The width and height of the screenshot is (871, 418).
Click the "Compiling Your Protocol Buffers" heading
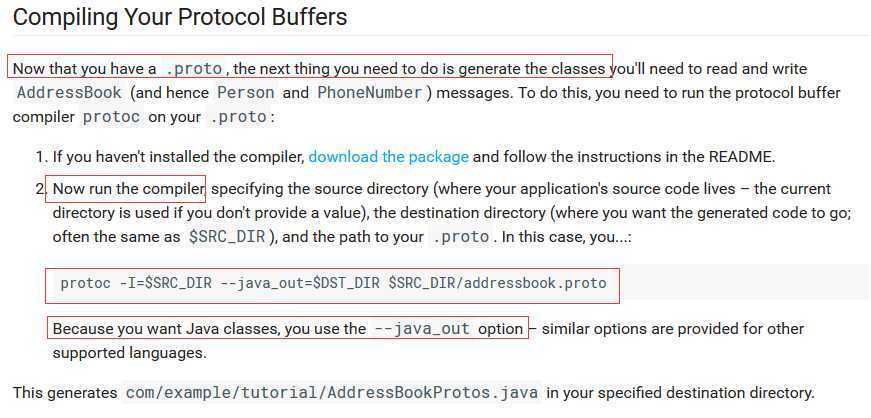click(180, 17)
